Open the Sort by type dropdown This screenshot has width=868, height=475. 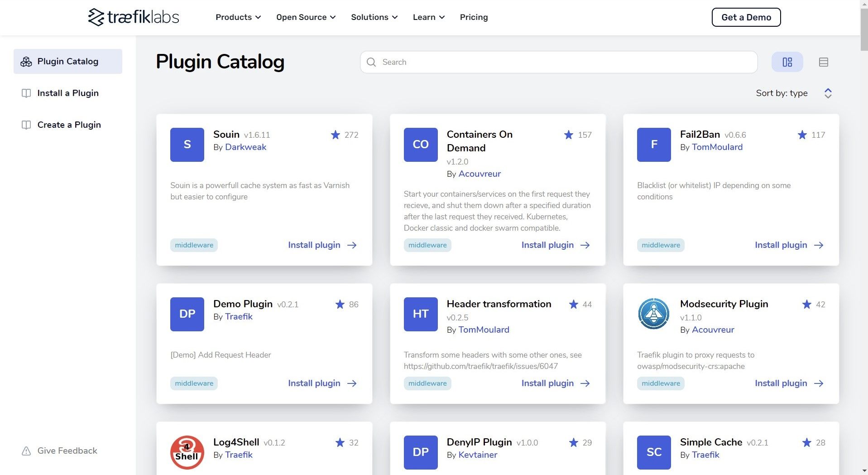[794, 93]
